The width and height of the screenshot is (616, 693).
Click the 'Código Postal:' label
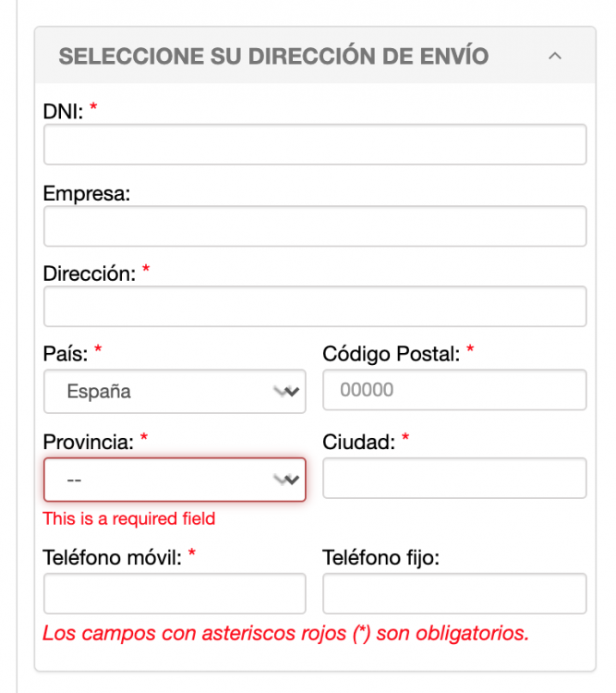click(391, 353)
